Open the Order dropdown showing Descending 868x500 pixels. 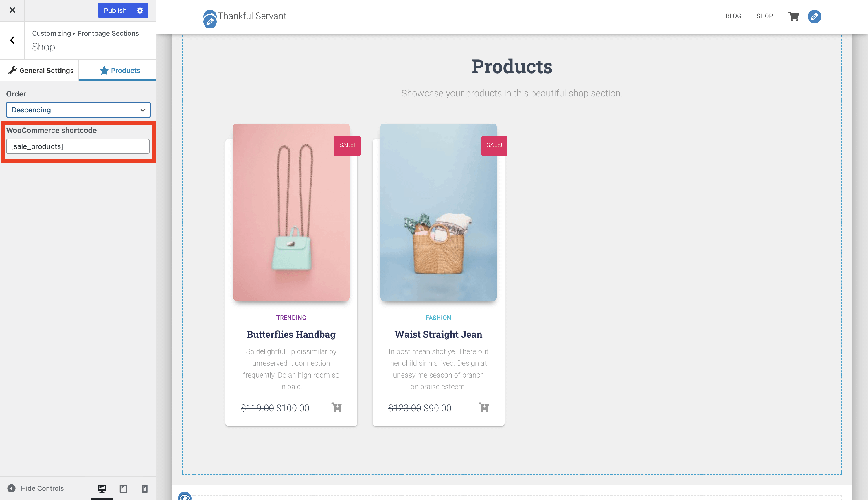click(78, 110)
